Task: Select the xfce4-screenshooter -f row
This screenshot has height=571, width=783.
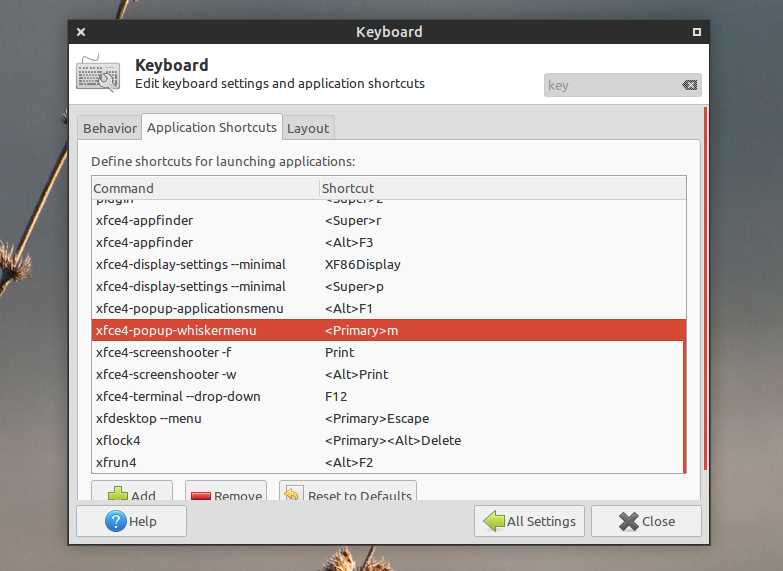Action: pyautogui.click(x=388, y=352)
